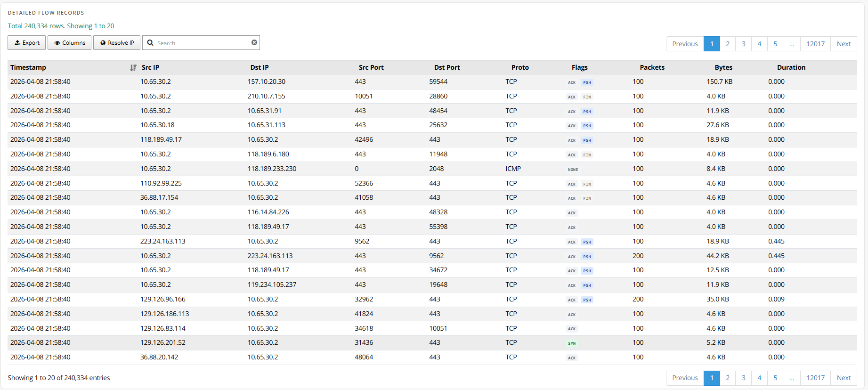The image size is (868, 390).
Task: Click the Resolve IP button
Action: (117, 43)
